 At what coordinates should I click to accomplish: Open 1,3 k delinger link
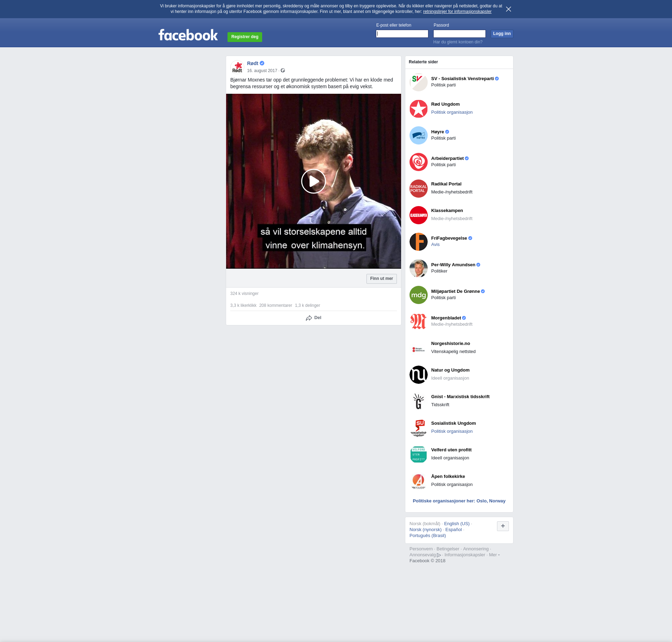pyautogui.click(x=307, y=305)
